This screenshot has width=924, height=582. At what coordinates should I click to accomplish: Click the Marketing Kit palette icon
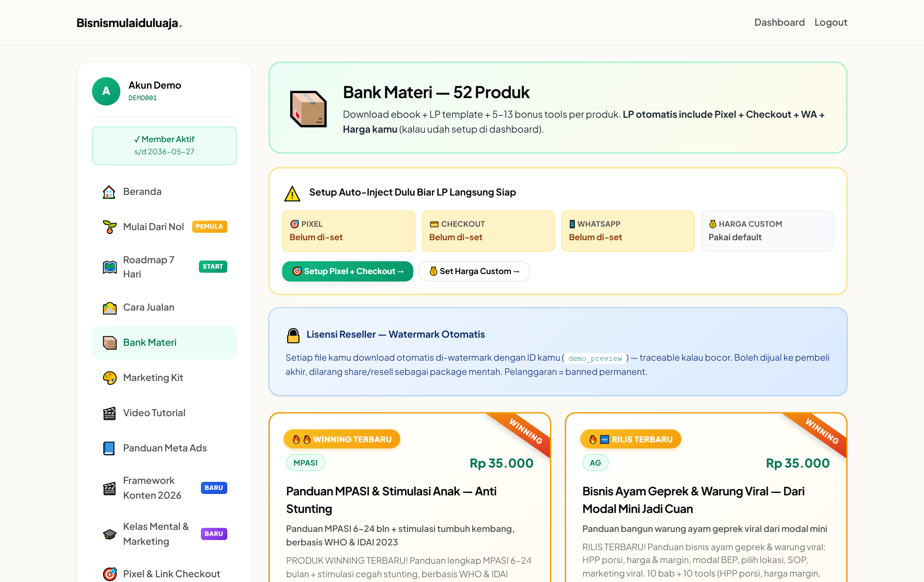(109, 378)
